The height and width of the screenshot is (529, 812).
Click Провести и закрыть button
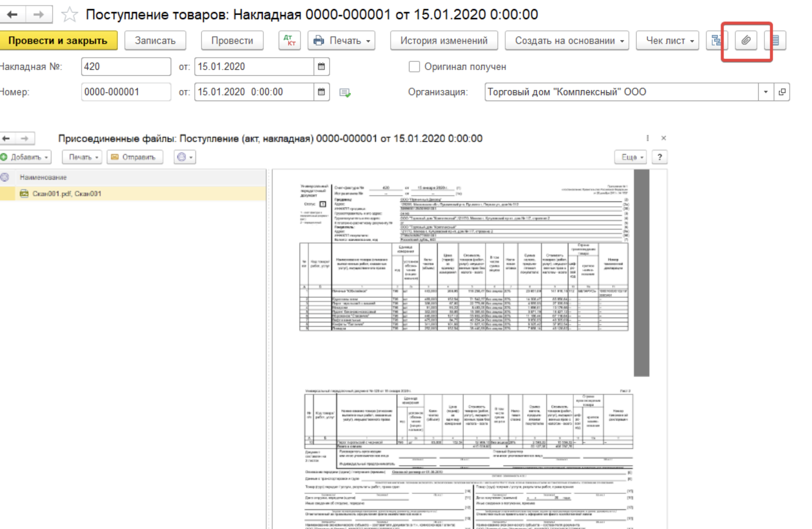(x=58, y=40)
